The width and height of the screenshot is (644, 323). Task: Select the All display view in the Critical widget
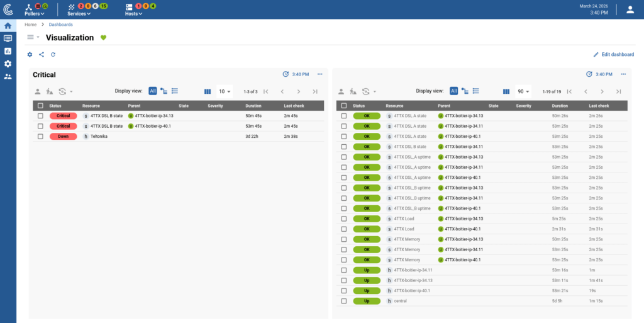click(153, 91)
